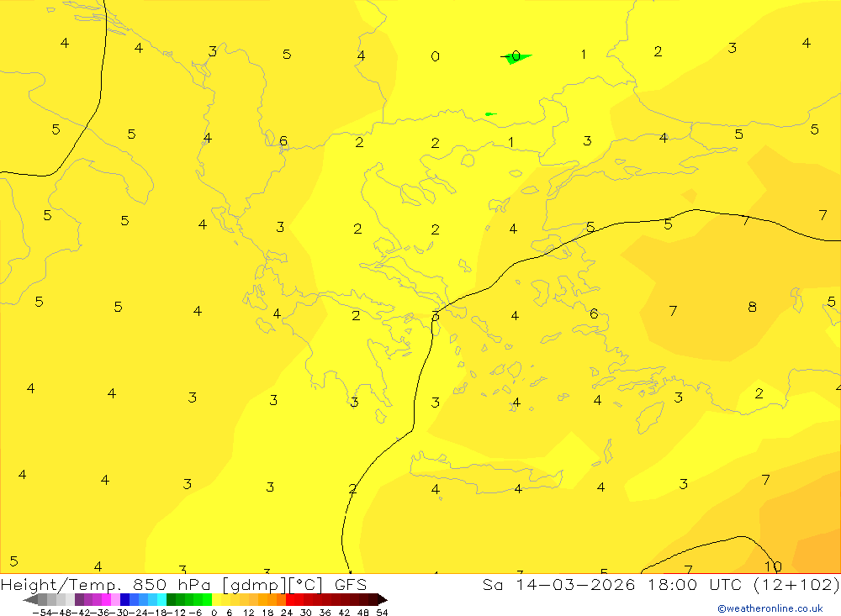Click the "-0" value beside green patch

[510, 55]
